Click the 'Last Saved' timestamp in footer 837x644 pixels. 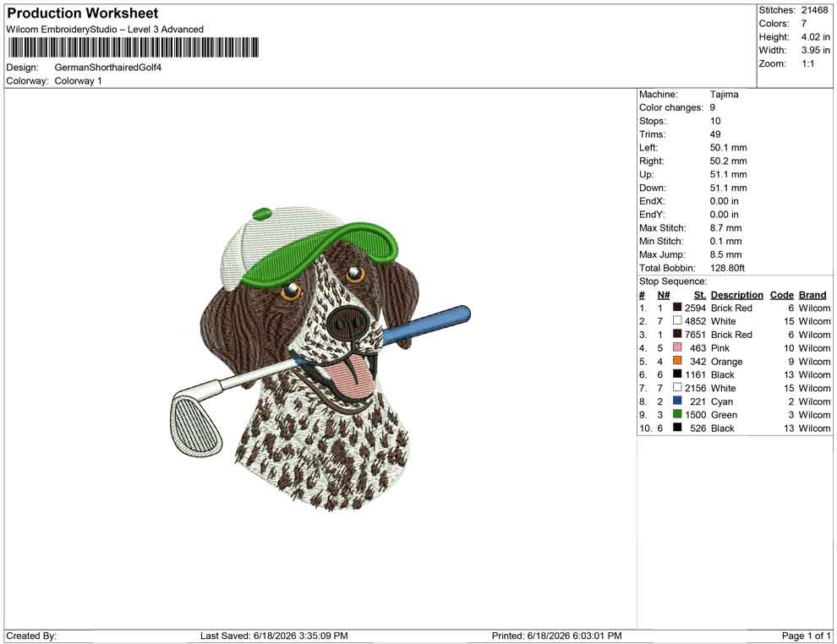click(274, 636)
